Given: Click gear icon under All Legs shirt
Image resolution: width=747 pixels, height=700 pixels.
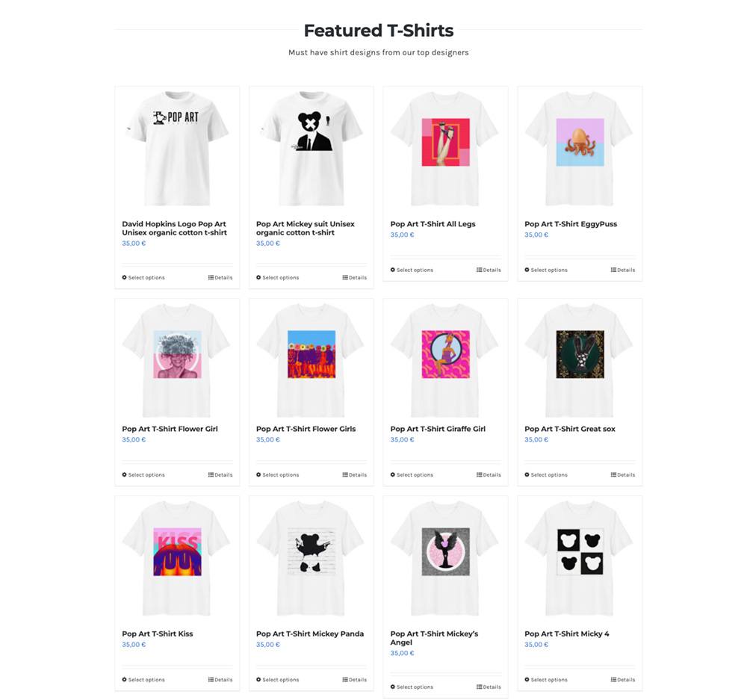Looking at the screenshot, I should coord(393,270).
